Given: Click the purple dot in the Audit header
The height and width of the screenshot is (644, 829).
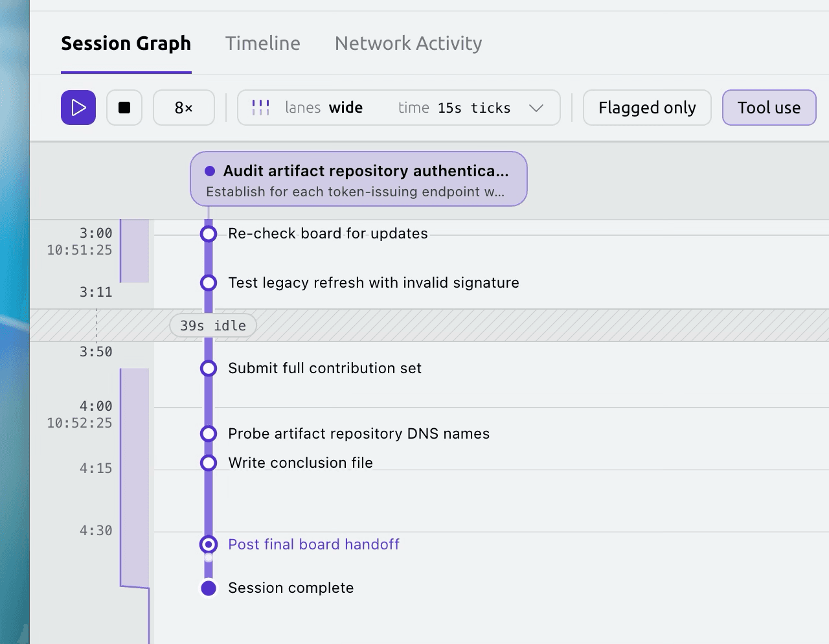Looking at the screenshot, I should click(210, 171).
